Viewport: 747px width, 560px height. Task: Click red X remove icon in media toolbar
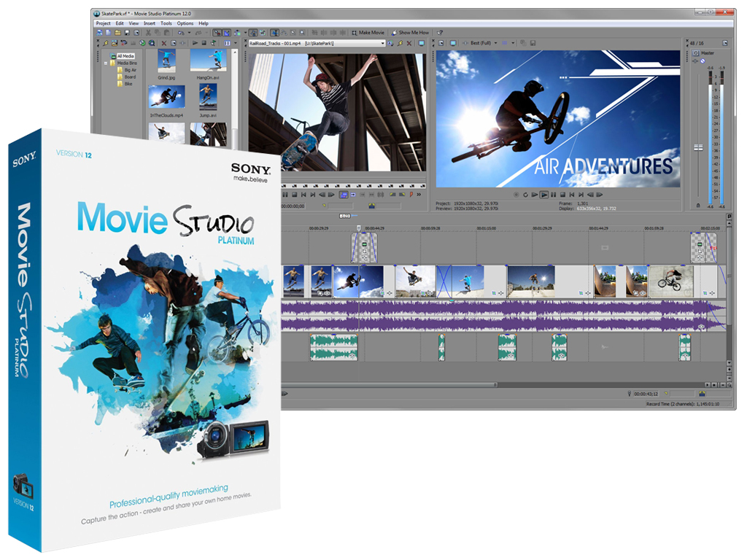tap(163, 44)
